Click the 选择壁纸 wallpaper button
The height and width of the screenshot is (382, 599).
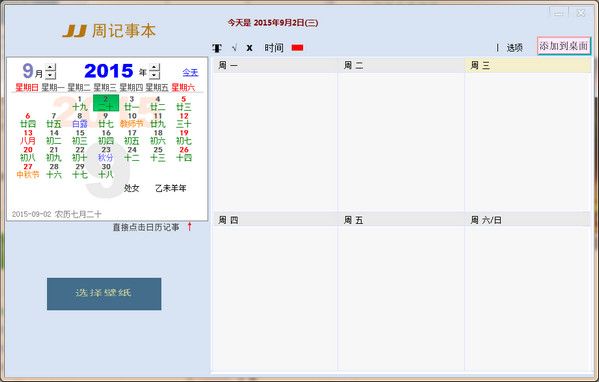click(x=104, y=294)
